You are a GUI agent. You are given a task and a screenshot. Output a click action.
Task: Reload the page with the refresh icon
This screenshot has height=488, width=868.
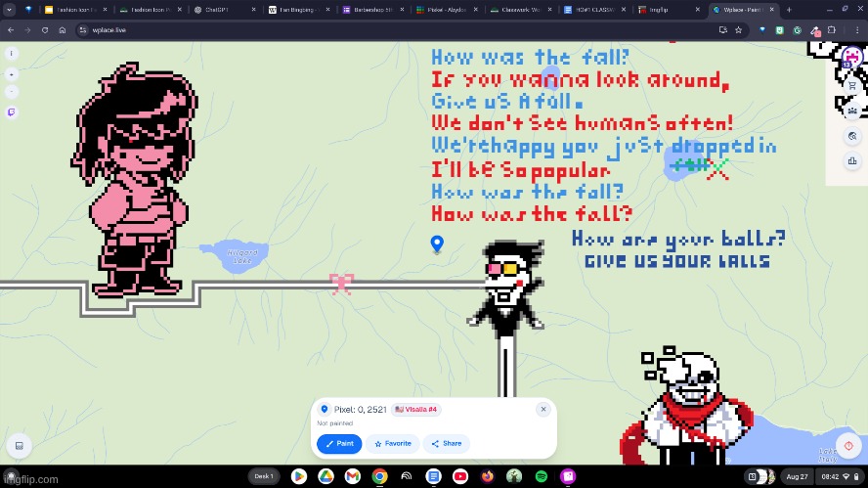coord(45,30)
